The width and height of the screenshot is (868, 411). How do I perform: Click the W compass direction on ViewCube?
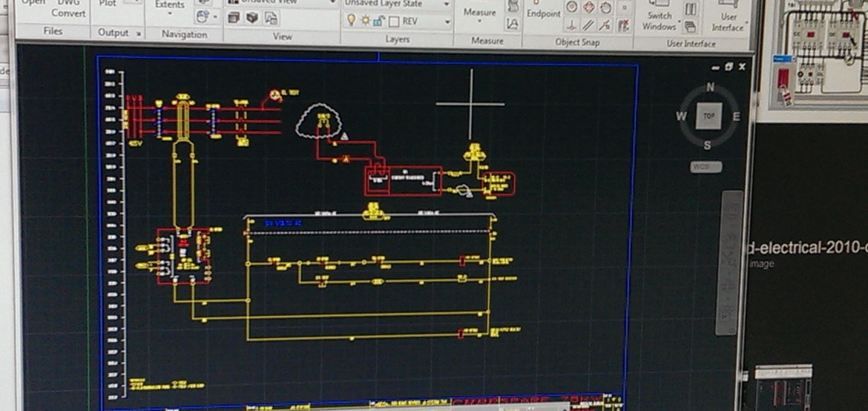[681, 116]
